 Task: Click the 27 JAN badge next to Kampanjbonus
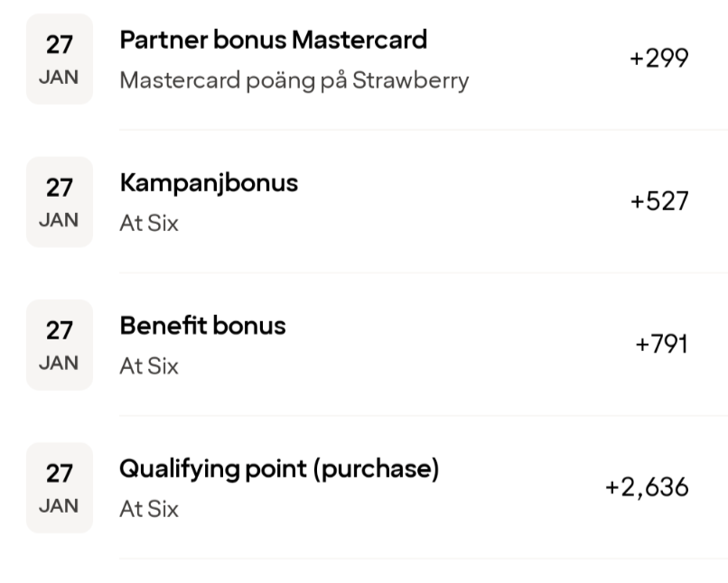pyautogui.click(x=60, y=202)
